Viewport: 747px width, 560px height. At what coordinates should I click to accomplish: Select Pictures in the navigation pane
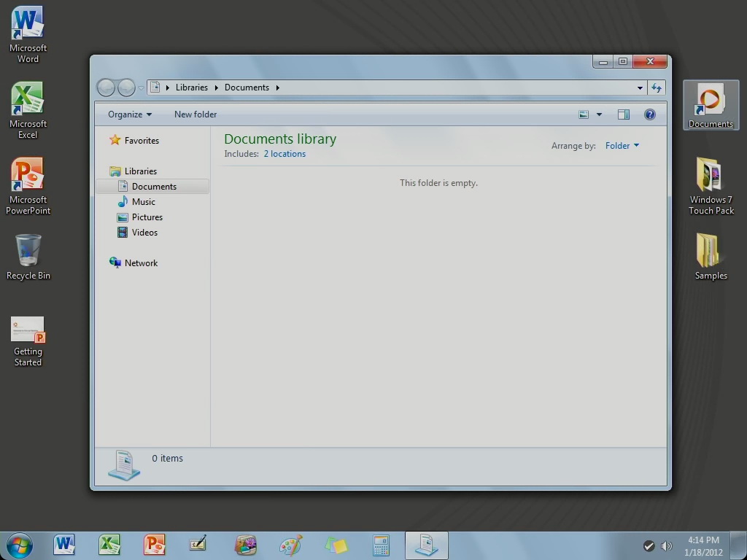click(x=147, y=217)
